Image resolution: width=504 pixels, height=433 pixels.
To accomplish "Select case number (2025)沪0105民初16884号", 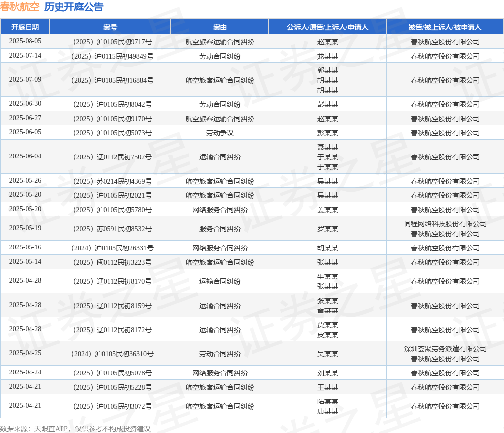I will pos(113,80).
